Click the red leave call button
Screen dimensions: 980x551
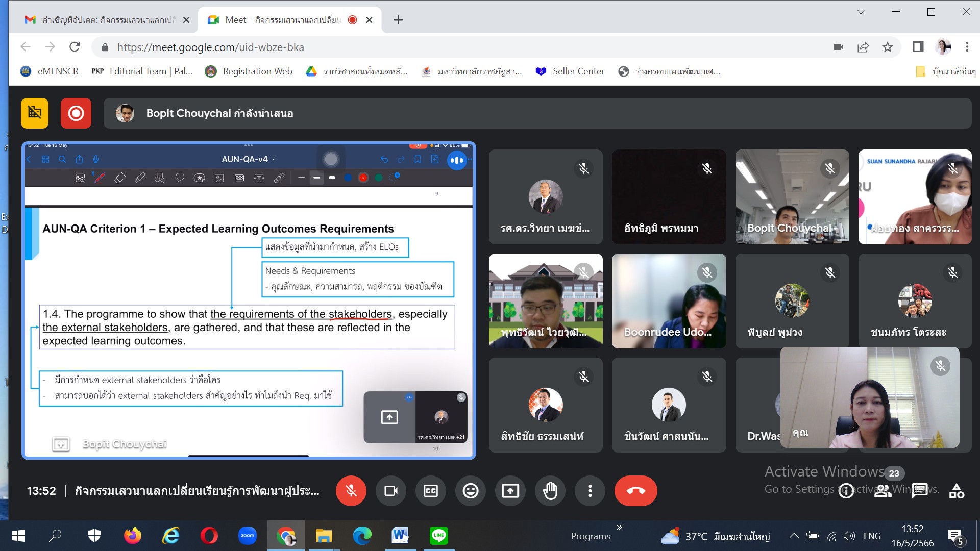click(x=635, y=491)
